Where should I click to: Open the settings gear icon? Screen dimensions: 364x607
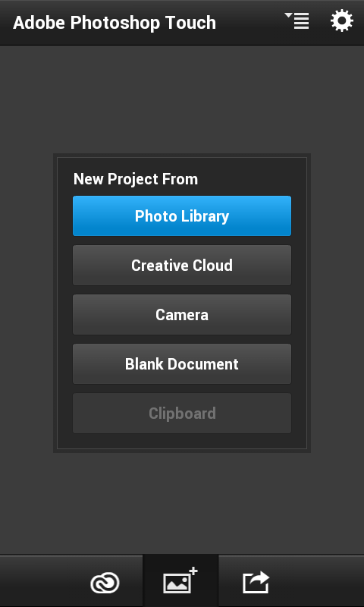(342, 21)
